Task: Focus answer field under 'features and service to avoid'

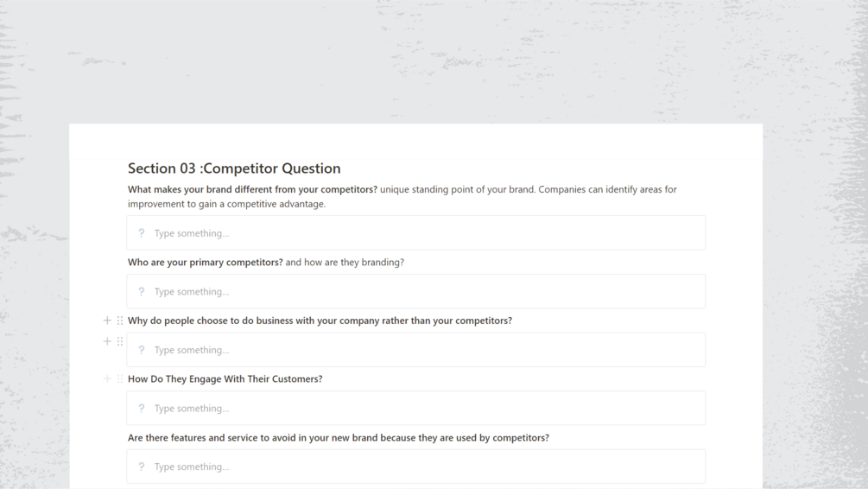Action: click(x=423, y=467)
